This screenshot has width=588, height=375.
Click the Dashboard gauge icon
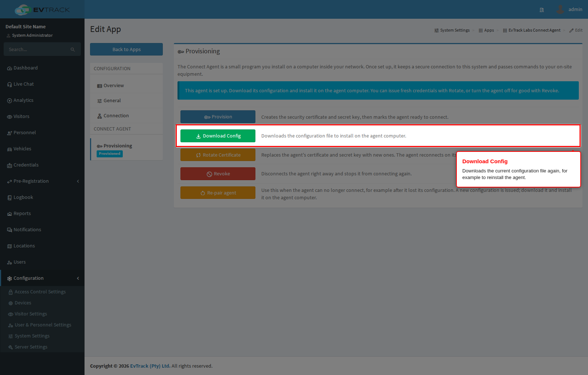[10, 68]
